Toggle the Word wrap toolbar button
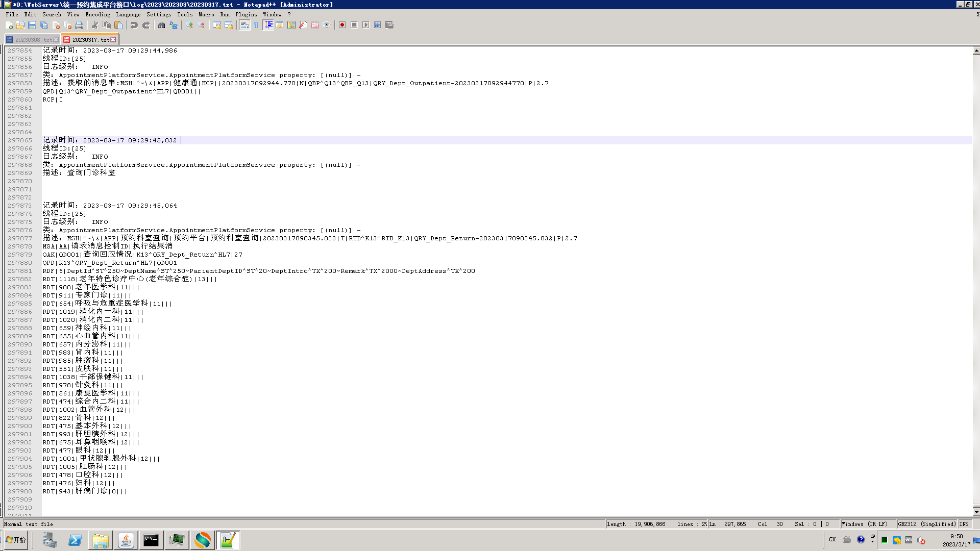980x551 pixels. click(x=244, y=25)
